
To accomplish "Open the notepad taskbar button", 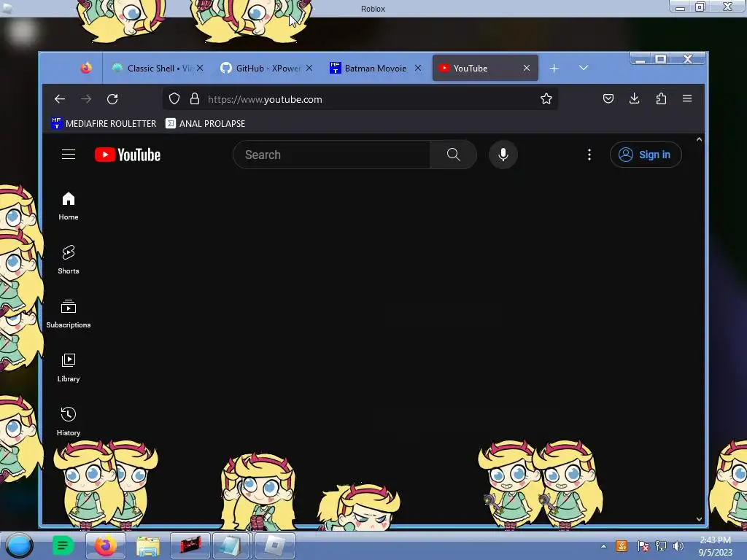I will coord(231,545).
